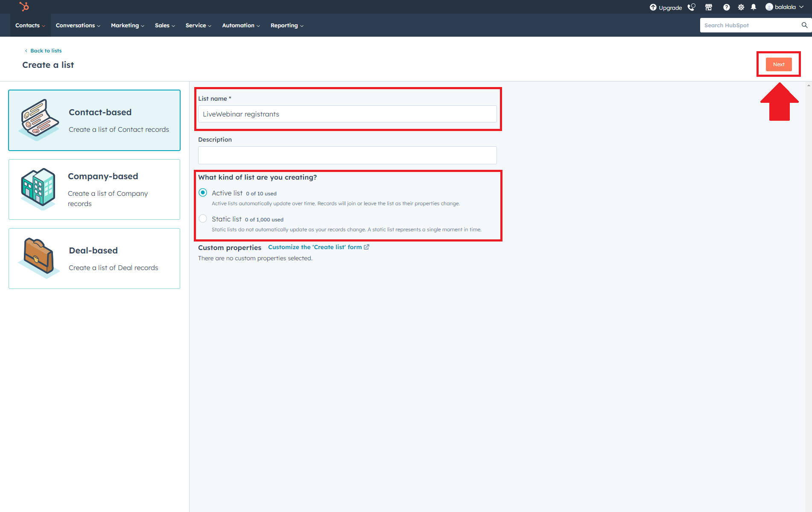Open the Reporting menu
812x512 pixels.
pos(287,26)
